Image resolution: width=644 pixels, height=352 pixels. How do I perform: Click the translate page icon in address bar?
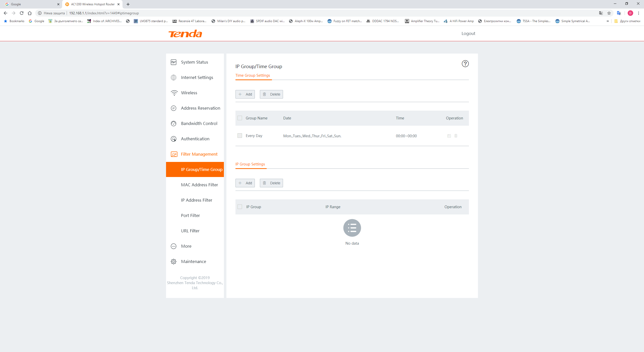click(601, 13)
